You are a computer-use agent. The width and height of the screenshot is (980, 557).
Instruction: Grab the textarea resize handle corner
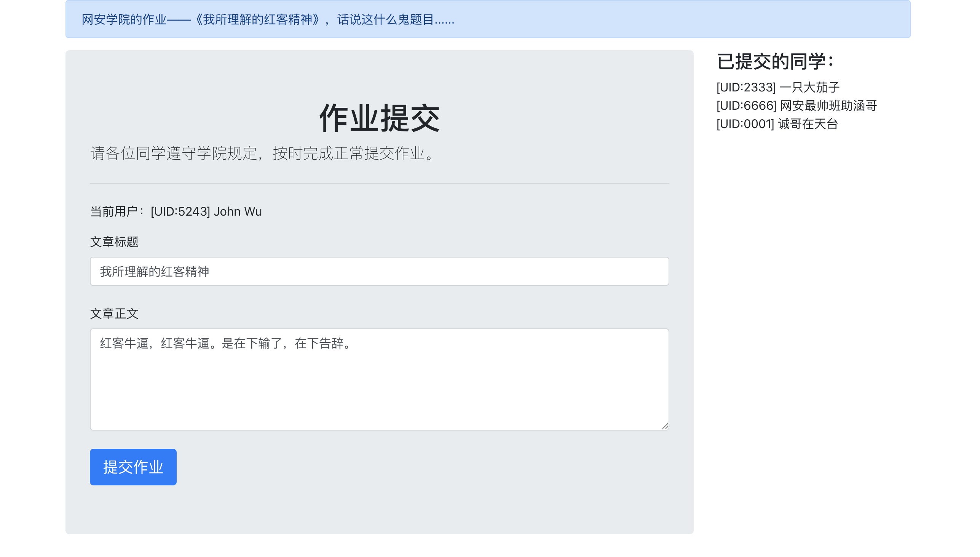click(x=665, y=426)
